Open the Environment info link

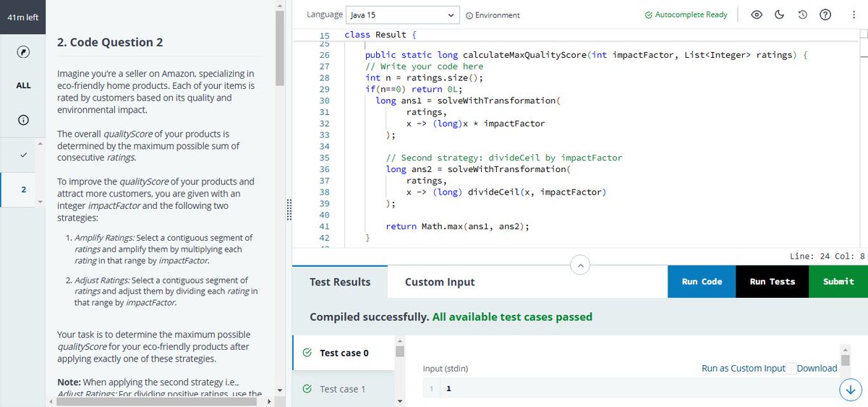tap(493, 15)
